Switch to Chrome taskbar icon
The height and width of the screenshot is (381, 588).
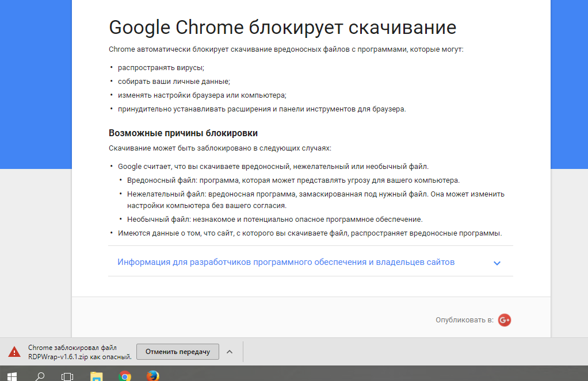tap(125, 376)
